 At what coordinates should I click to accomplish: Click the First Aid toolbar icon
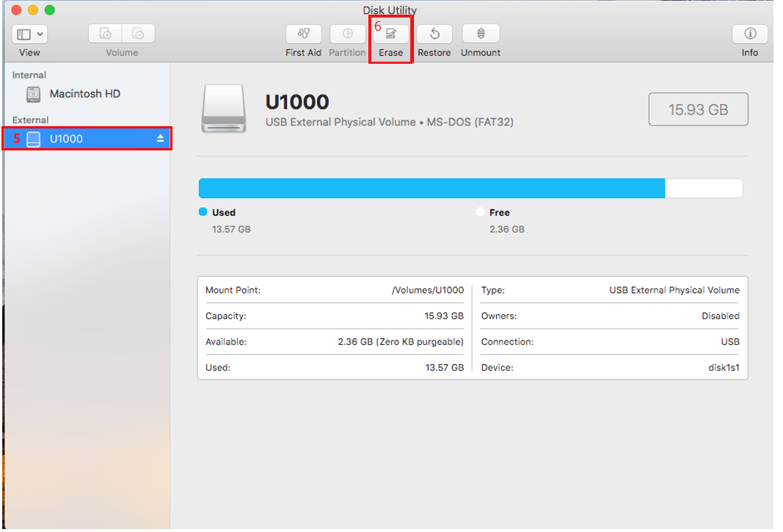(x=303, y=34)
